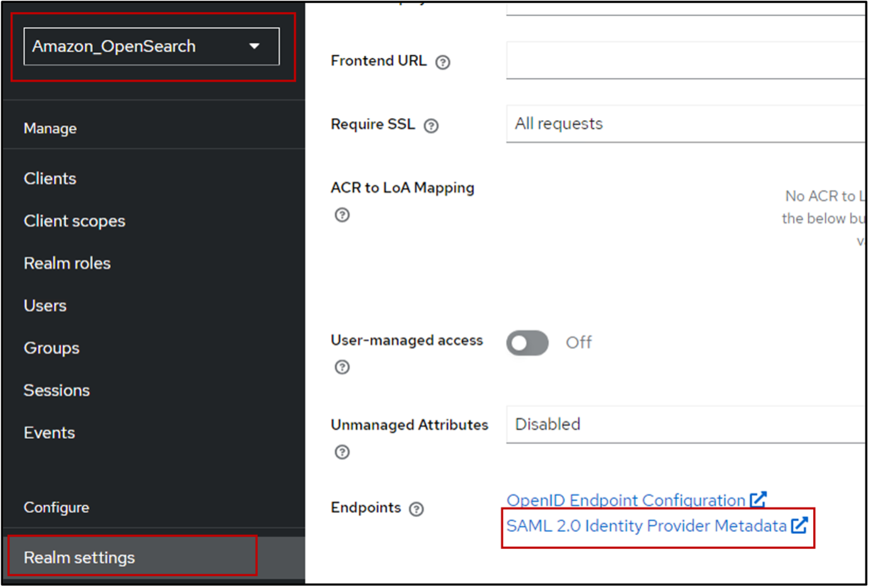The height and width of the screenshot is (588, 871).
Task: Open SAML 2.0 Identity Provider Metadata link
Action: pos(646,526)
